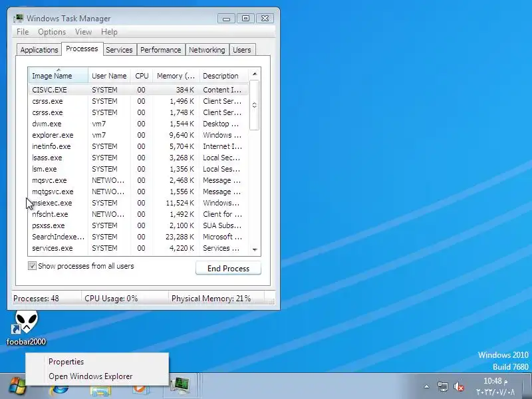Click the Processes: 48 status entry
532x399 pixels.
pyautogui.click(x=36, y=299)
